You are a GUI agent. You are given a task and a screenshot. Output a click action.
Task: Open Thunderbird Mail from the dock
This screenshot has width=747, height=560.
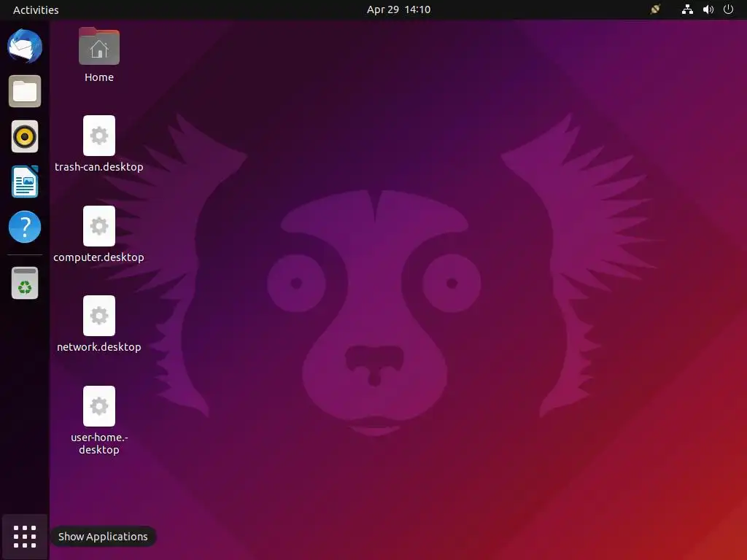25,46
